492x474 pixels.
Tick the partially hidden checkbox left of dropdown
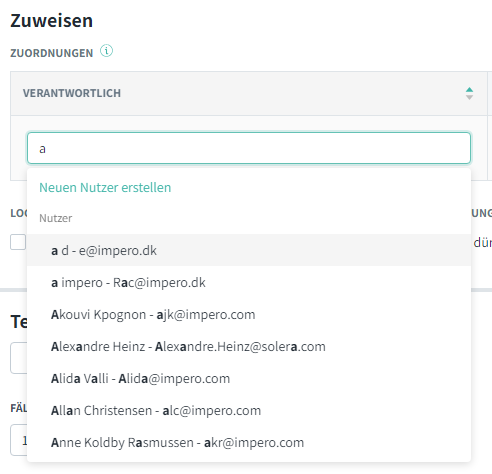18,242
